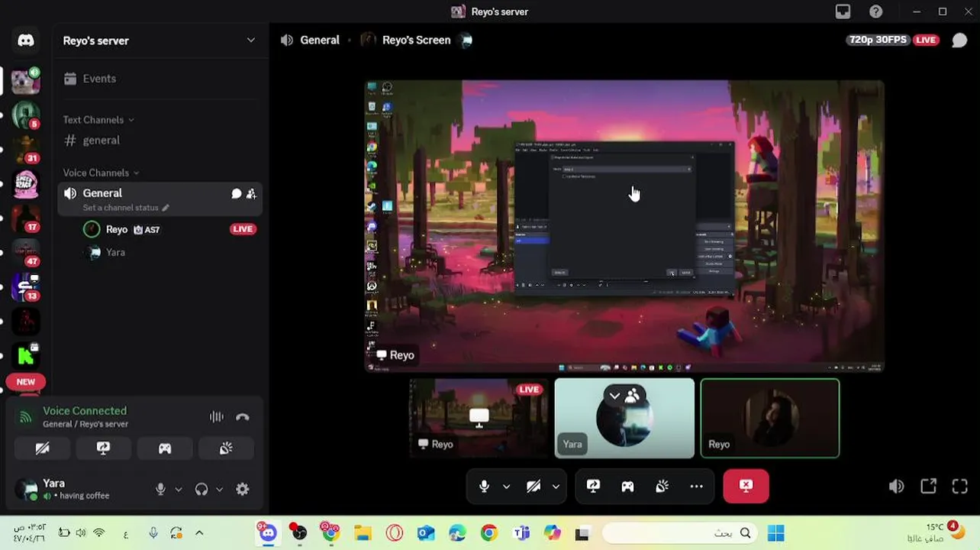Open Discord help question mark icon

point(876,11)
